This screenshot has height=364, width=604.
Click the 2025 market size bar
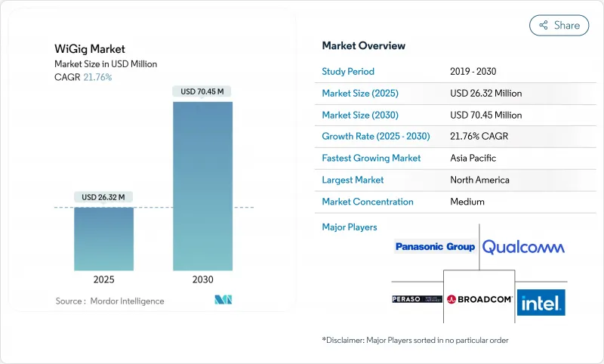pos(103,239)
